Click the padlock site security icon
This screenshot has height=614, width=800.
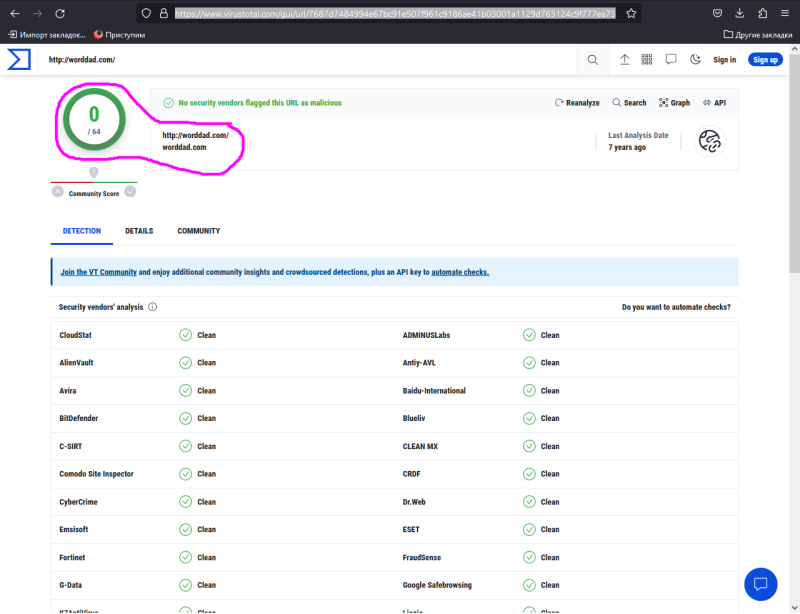164,13
